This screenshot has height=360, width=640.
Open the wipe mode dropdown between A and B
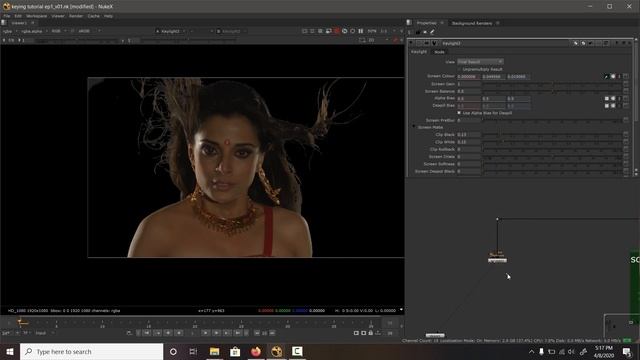pyautogui.click(x=201, y=31)
